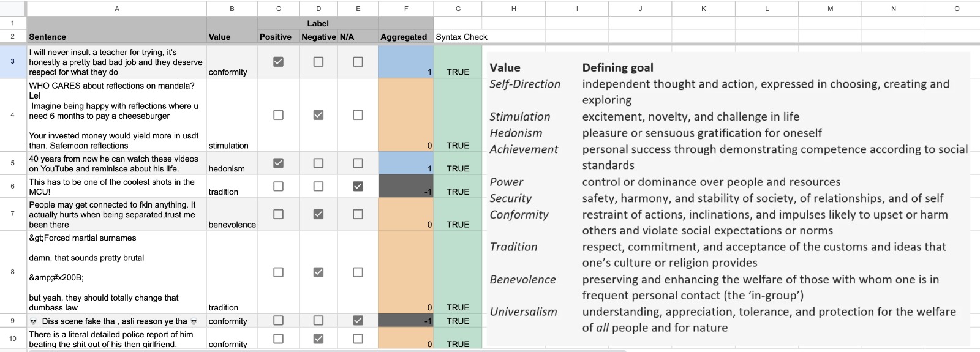This screenshot has height=352, width=980.
Task: Click the Syntax Check header cell
Action: 458,37
